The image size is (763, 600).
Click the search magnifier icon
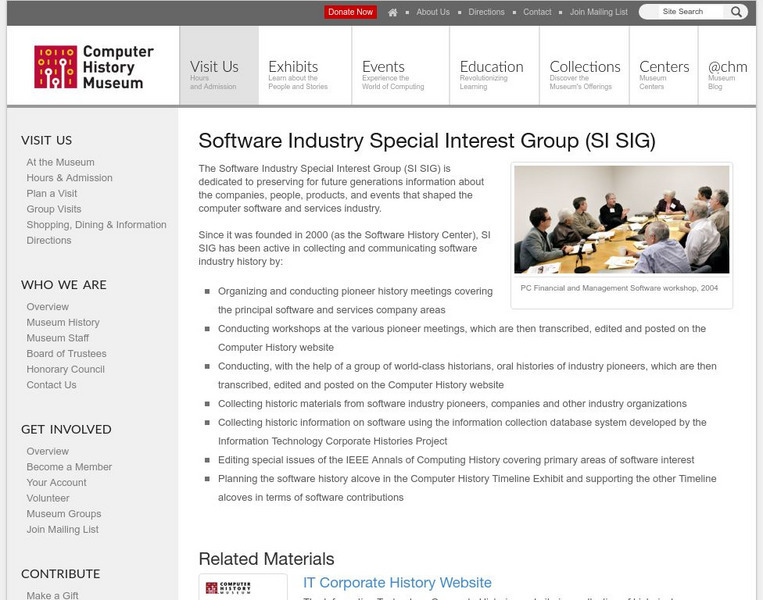pyautogui.click(x=736, y=12)
